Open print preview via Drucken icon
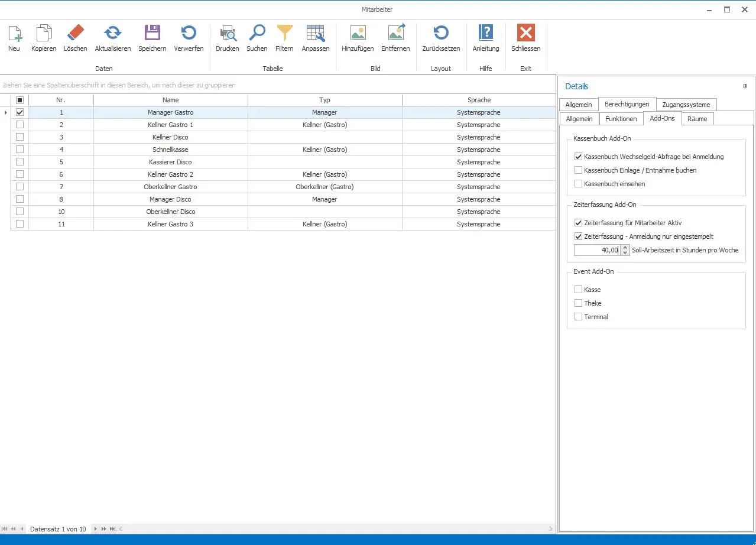The image size is (756, 545). [228, 33]
